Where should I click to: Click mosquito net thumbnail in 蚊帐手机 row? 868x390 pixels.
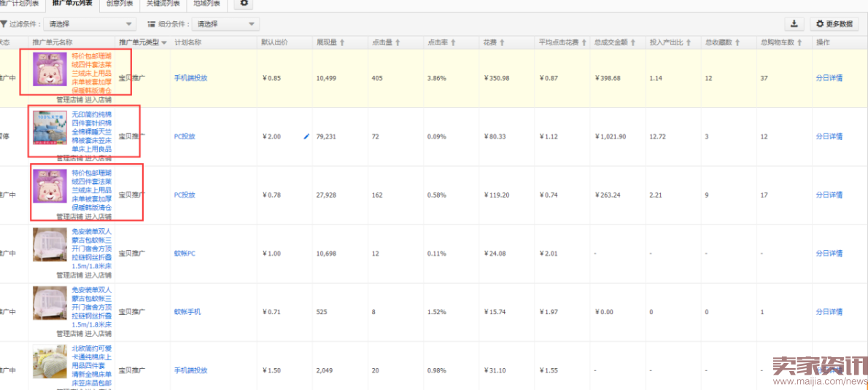click(50, 304)
